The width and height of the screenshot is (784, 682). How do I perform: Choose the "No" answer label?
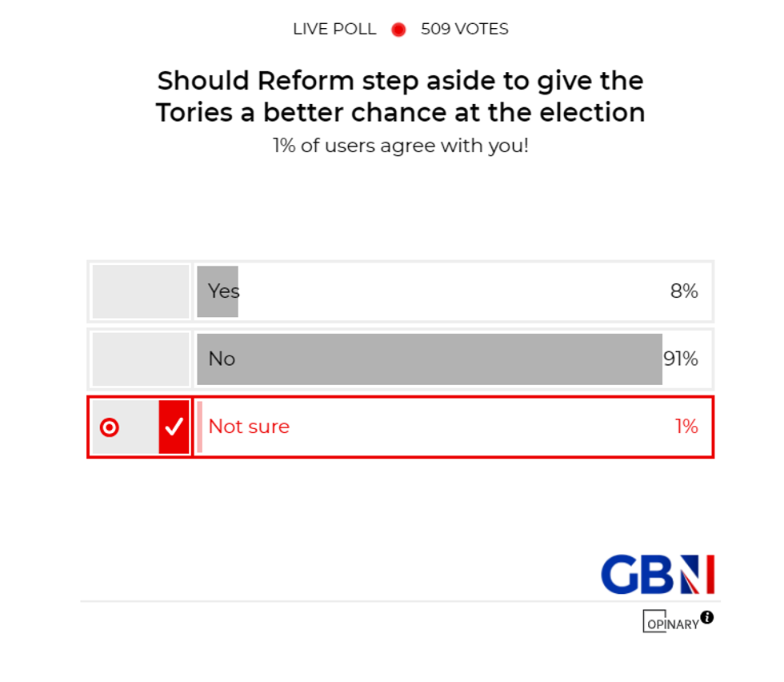(222, 359)
